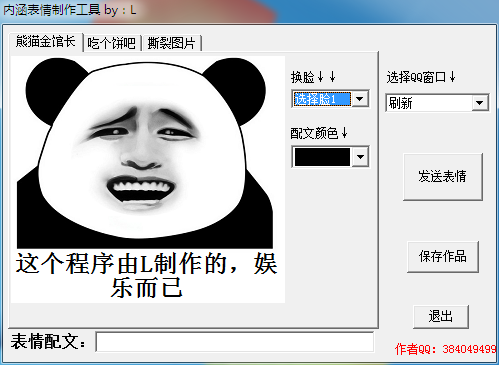The height and width of the screenshot is (365, 499).
Task: Click the 发送表情 button
Action: (443, 177)
